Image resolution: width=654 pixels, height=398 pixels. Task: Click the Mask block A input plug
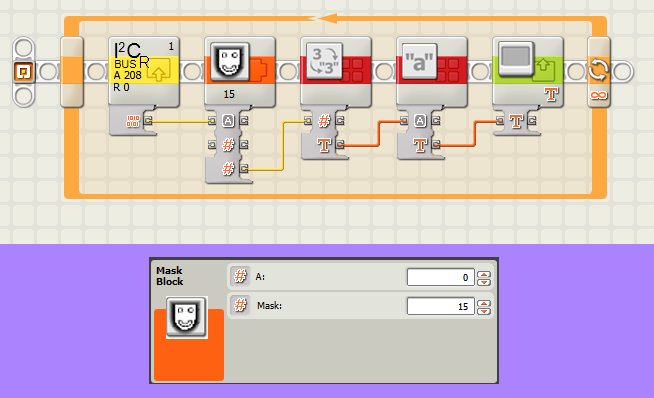click(x=212, y=121)
